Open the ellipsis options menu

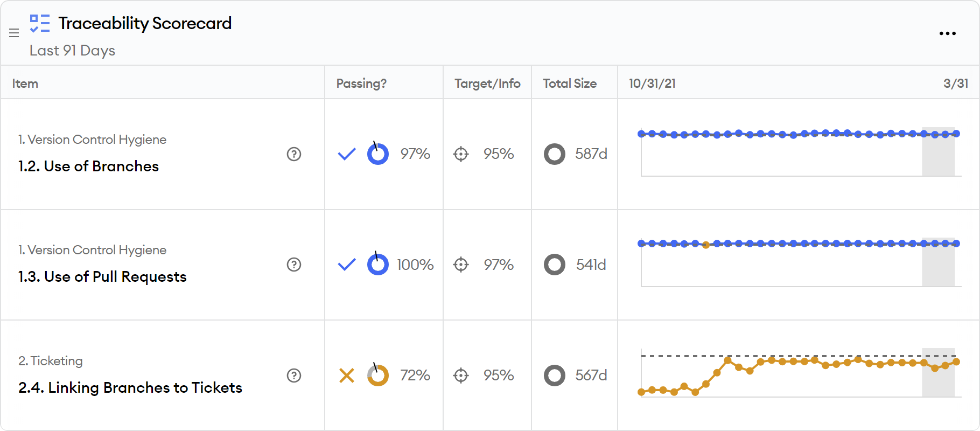tap(948, 33)
